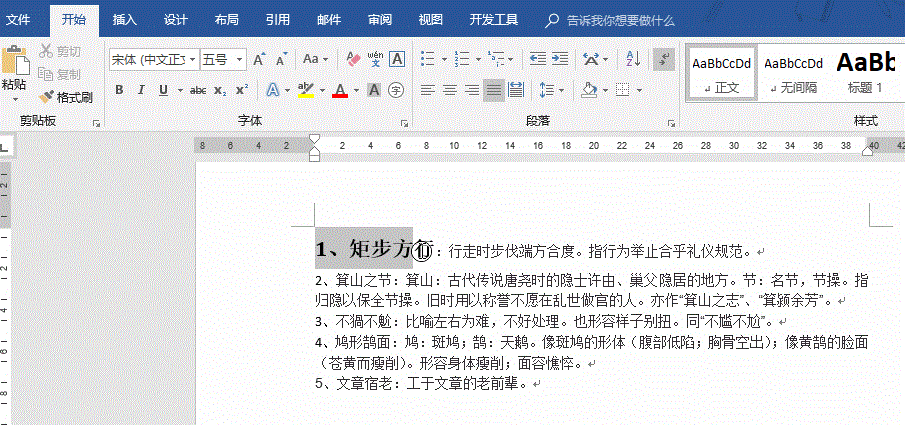Center align the paragraph
Viewport: 905px width, 425px height.
tap(450, 90)
